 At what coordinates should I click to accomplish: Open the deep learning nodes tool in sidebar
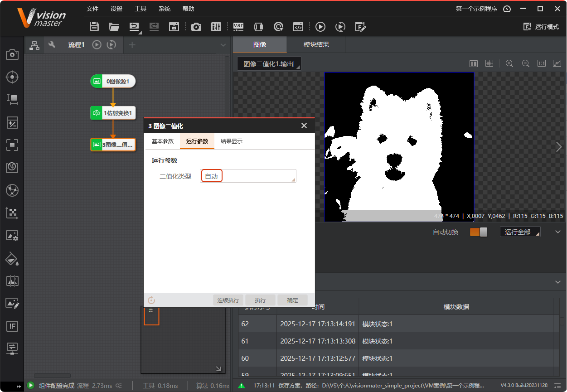point(12,190)
